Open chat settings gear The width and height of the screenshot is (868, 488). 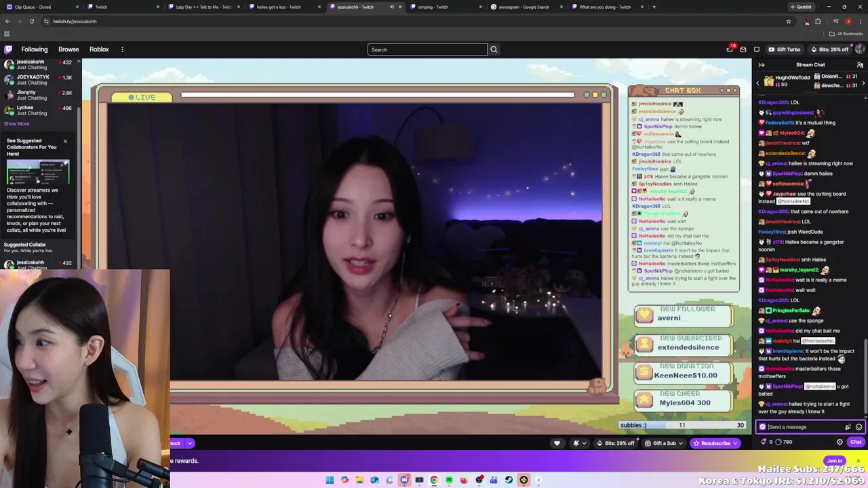pos(840,442)
